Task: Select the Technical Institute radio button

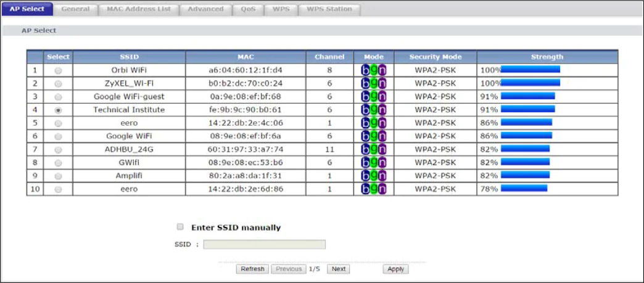Action: (58, 110)
